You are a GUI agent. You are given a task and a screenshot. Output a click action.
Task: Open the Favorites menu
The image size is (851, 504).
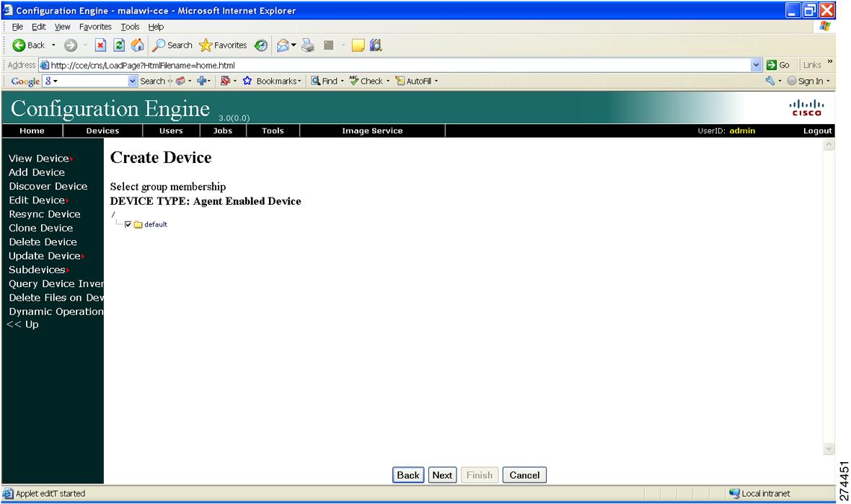pyautogui.click(x=95, y=27)
